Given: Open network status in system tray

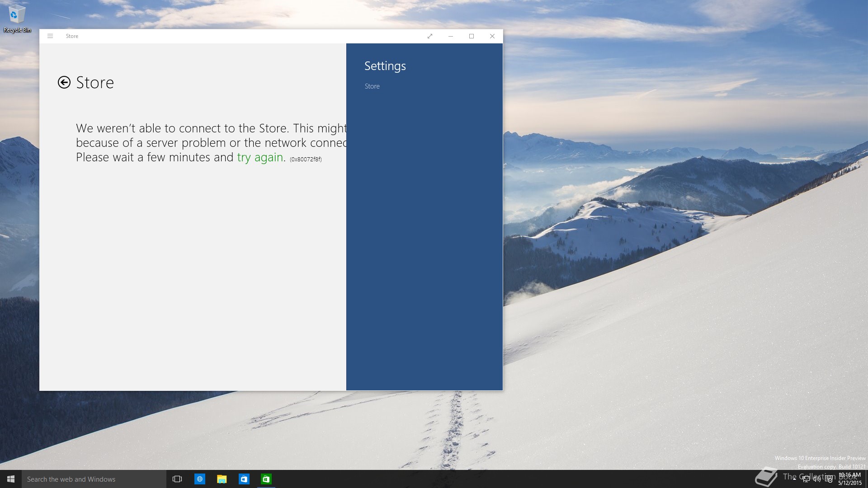Looking at the screenshot, I should point(806,479).
